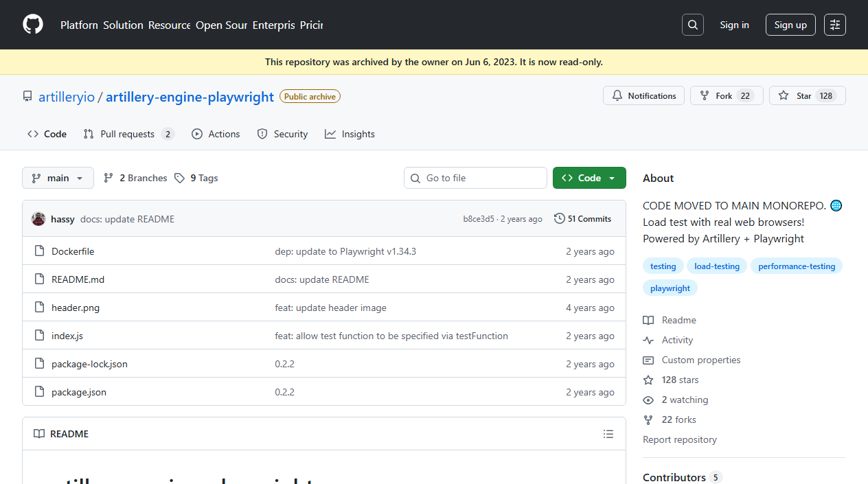Click the Fork button
This screenshot has width=868, height=484.
[727, 96]
